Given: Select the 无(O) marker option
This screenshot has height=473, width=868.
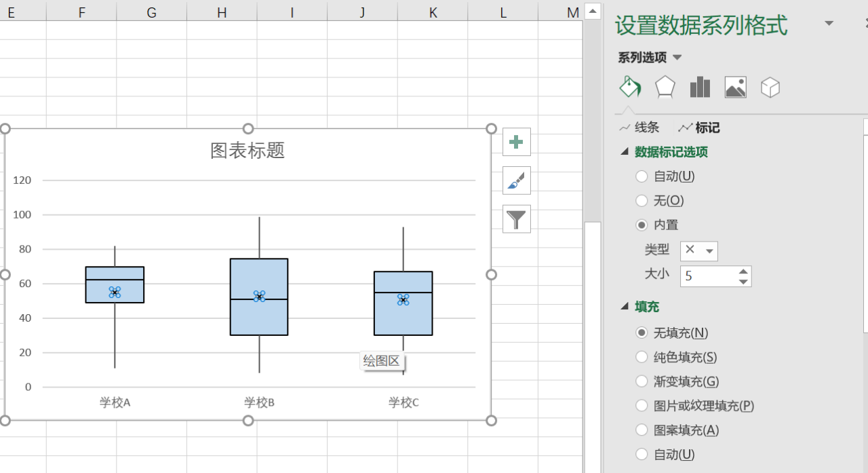Looking at the screenshot, I should click(660, 201).
